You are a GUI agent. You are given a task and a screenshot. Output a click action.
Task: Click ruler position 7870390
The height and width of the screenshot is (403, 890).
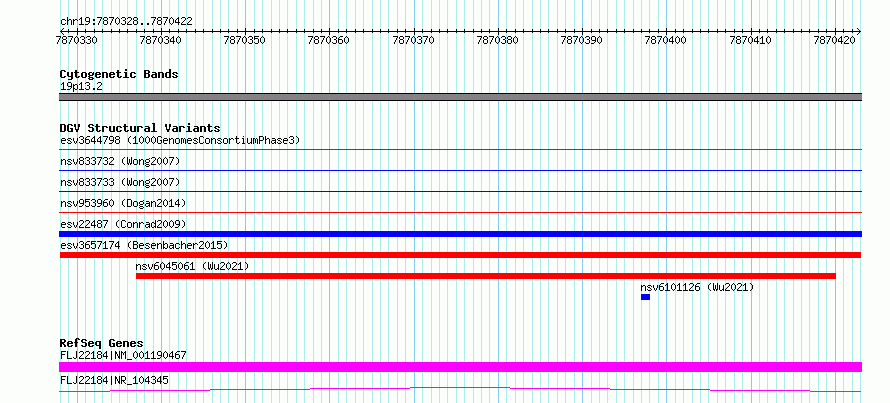582,40
